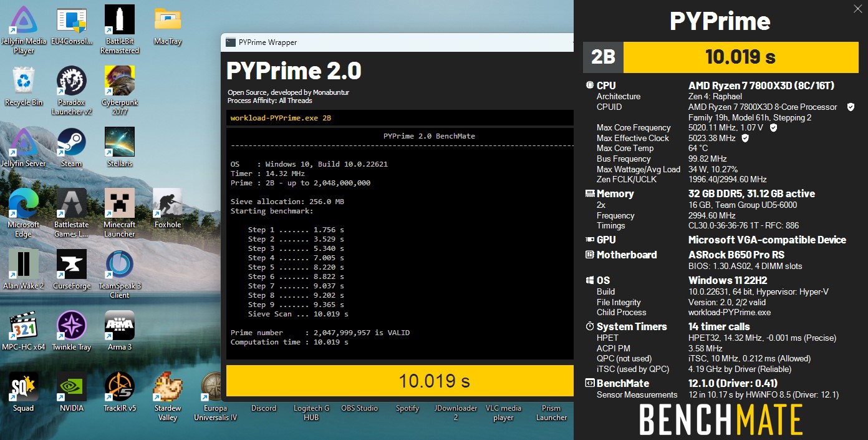Click the PYPrime Wrapper title bar
868x440 pixels.
point(397,42)
